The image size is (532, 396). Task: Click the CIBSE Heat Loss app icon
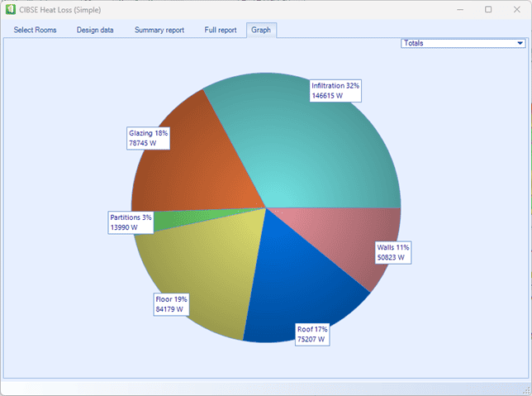10,9
